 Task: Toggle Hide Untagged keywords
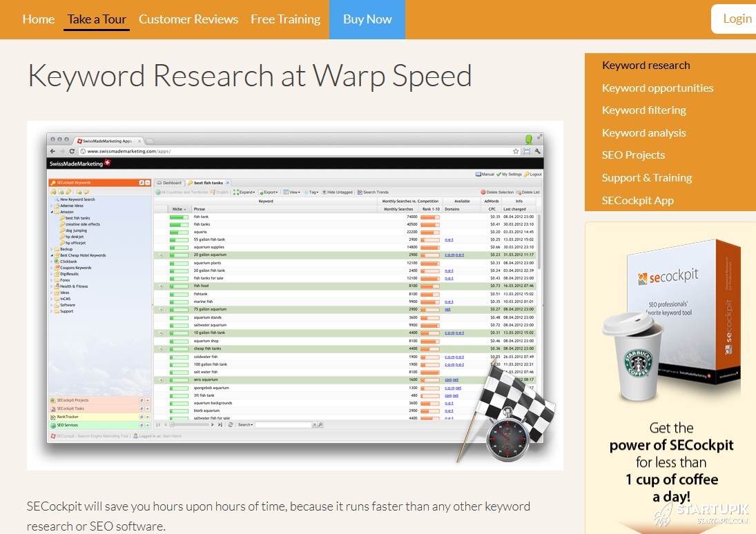coord(324,192)
